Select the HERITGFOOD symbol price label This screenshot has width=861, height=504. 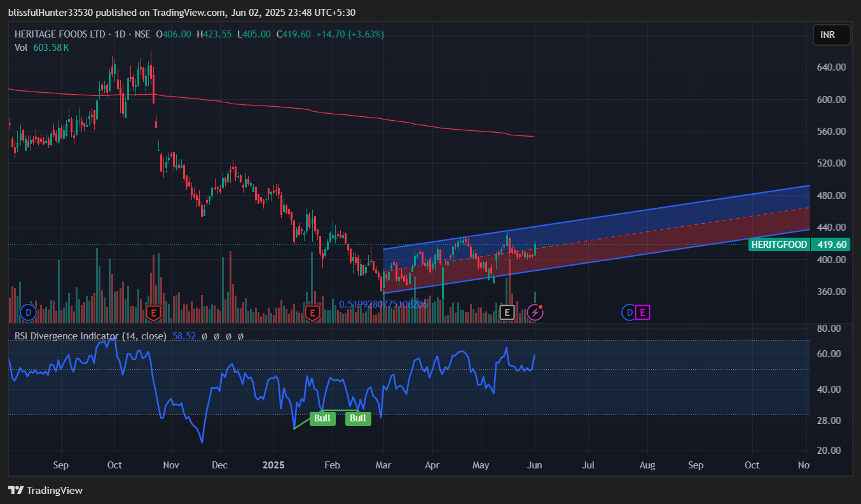click(x=779, y=245)
